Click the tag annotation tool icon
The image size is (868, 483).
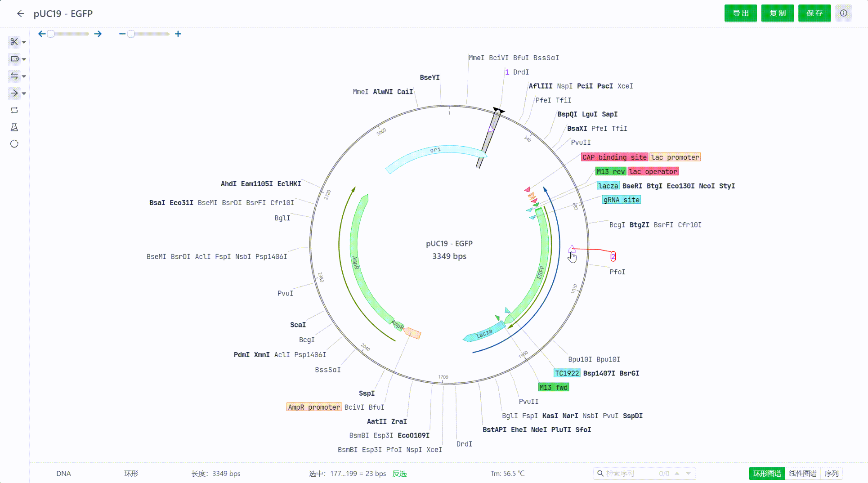(14, 59)
